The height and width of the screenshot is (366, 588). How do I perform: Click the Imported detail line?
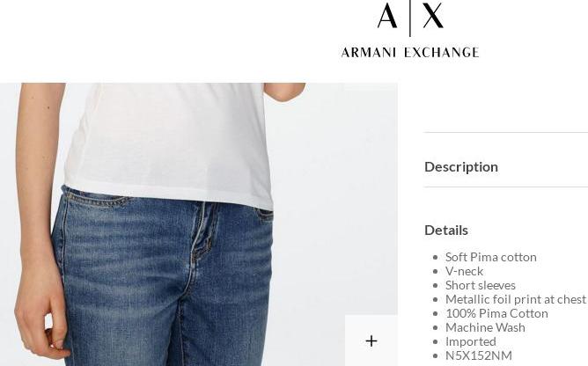(x=471, y=341)
